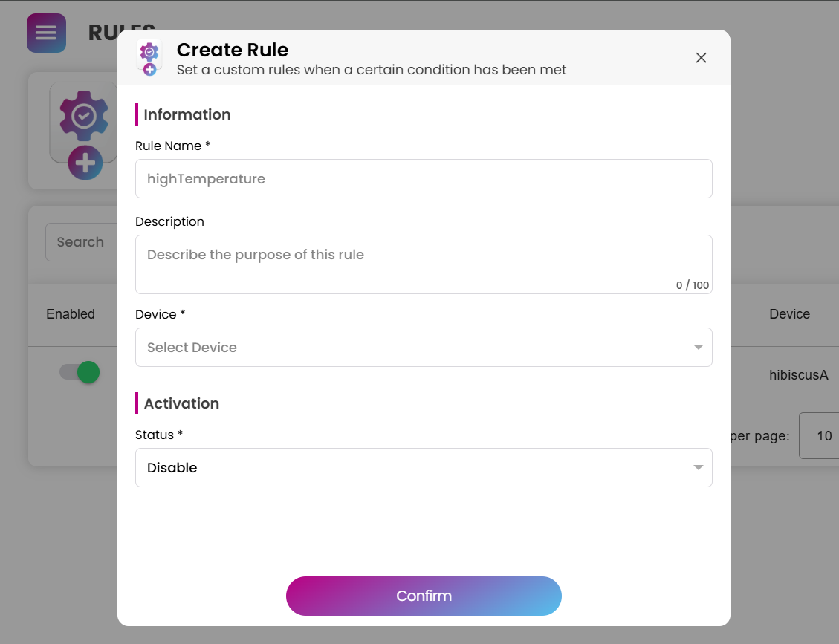
Task: Click the Enabled column header
Action: pos(71,314)
